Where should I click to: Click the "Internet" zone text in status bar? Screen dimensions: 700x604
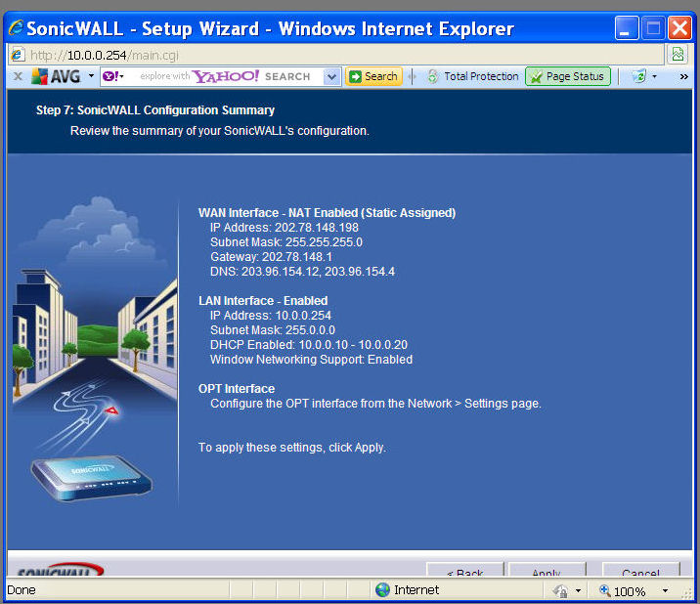pos(416,590)
